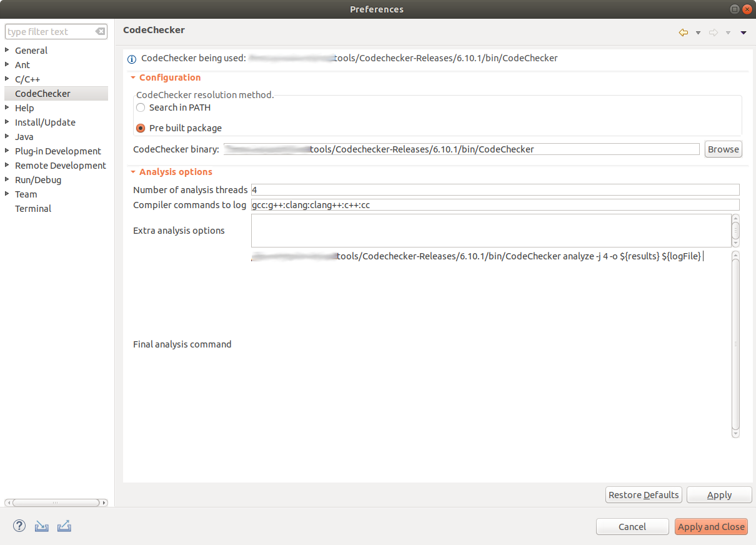The image size is (756, 545).
Task: Expand the Ant tree node
Action: pos(7,64)
